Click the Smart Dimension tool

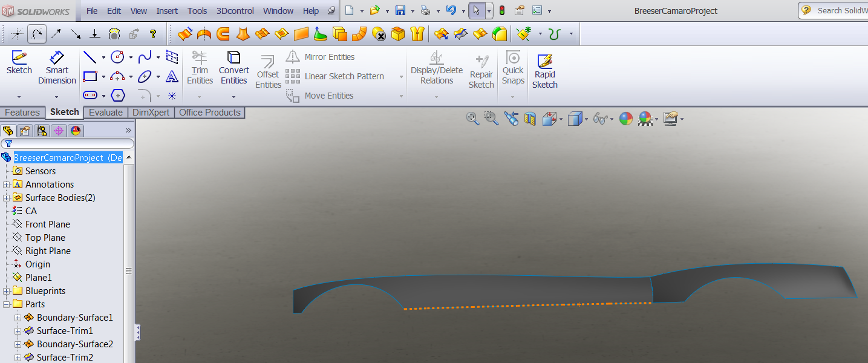pyautogui.click(x=57, y=68)
